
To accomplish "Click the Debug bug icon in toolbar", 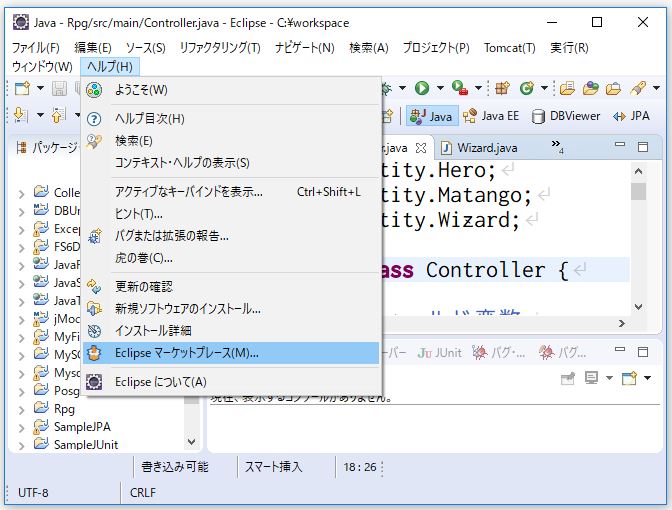I will click(386, 88).
